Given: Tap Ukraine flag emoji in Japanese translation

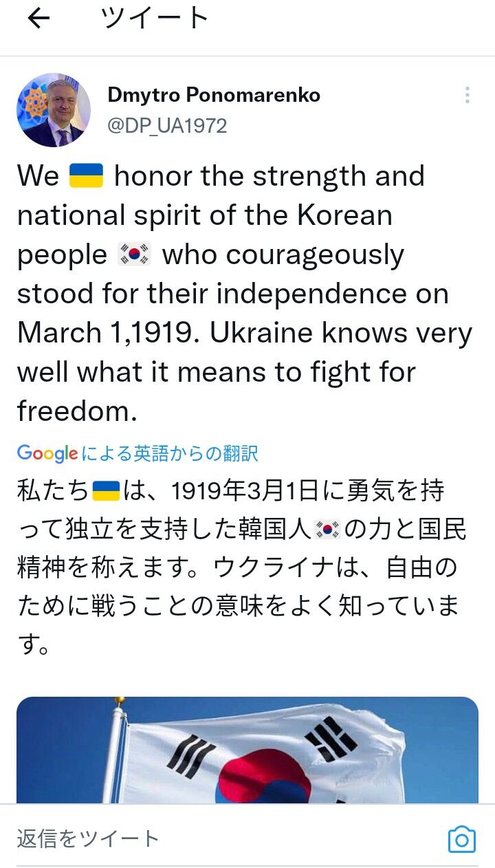Looking at the screenshot, I should (106, 491).
